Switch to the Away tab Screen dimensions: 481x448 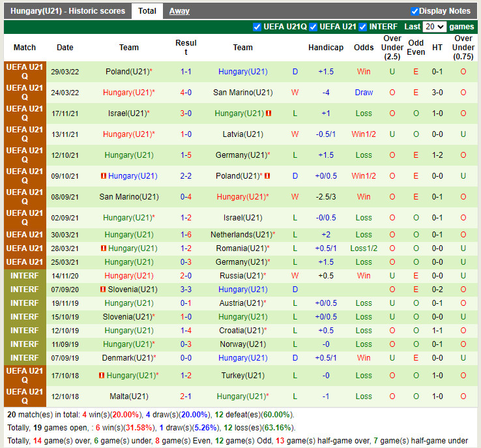pyautogui.click(x=179, y=11)
